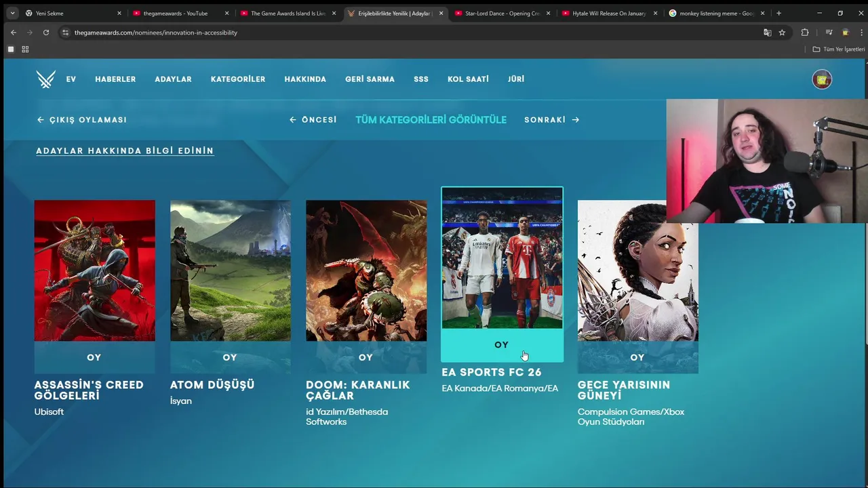Vote OY for Gece Yarısının Güneyi
Image resolution: width=868 pixels, height=488 pixels.
pyautogui.click(x=637, y=357)
